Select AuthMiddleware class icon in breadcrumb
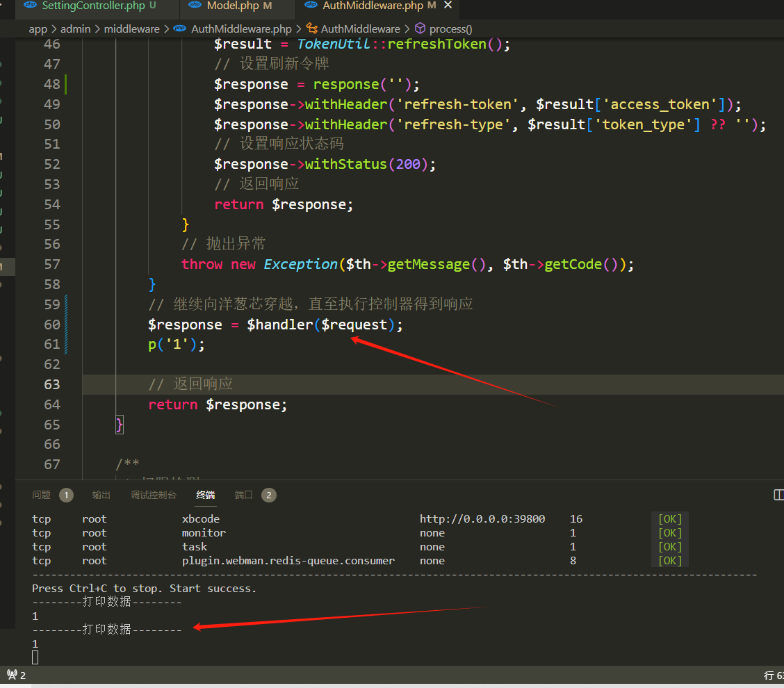Screen dimensions: 784x688 point(312,28)
